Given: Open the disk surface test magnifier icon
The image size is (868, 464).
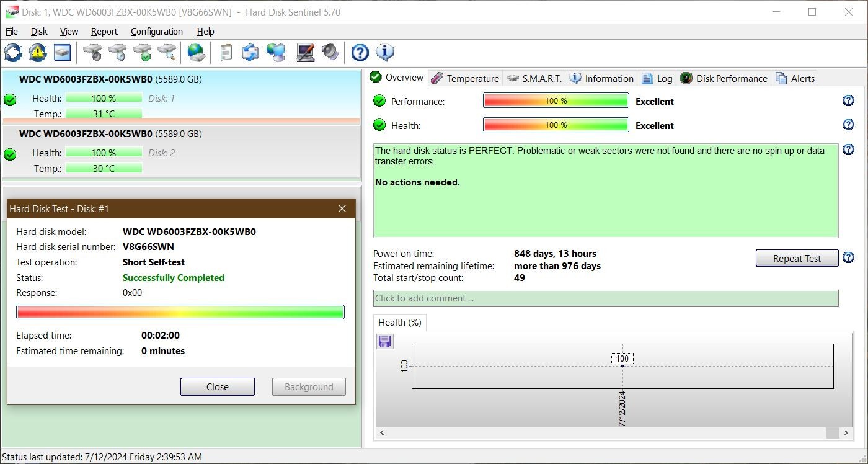Looking at the screenshot, I should (167, 52).
